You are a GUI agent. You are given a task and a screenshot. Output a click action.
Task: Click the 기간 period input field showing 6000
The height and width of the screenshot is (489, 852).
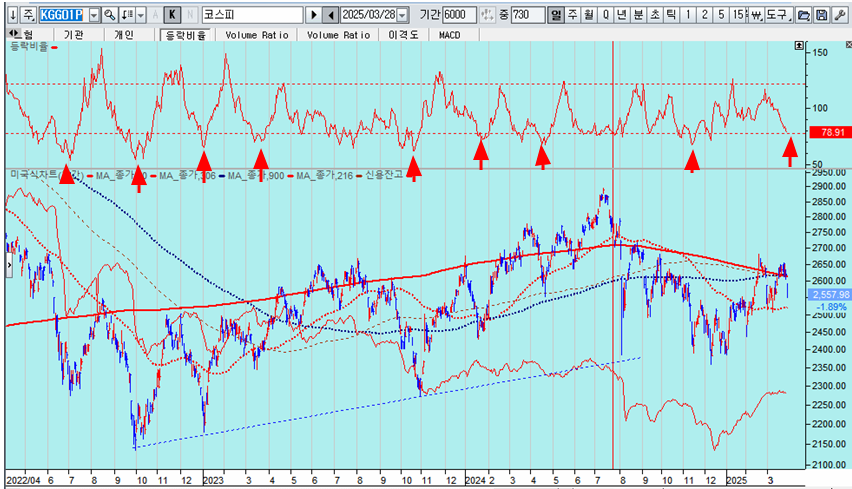459,15
